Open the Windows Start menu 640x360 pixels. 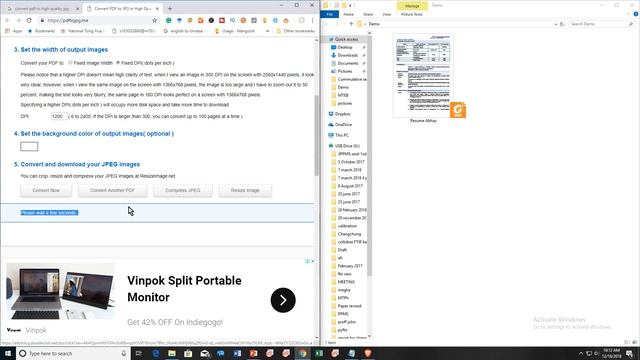[8, 353]
